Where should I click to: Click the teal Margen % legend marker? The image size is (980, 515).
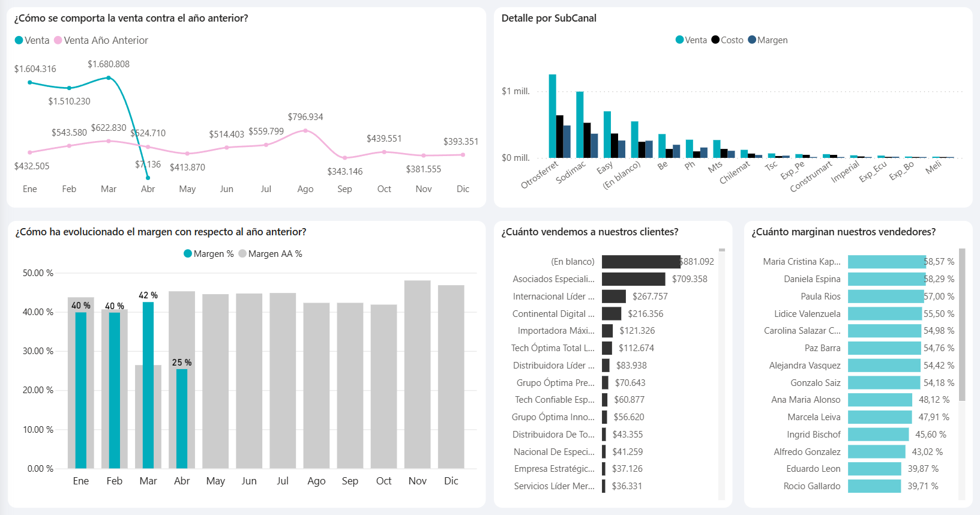tap(188, 254)
